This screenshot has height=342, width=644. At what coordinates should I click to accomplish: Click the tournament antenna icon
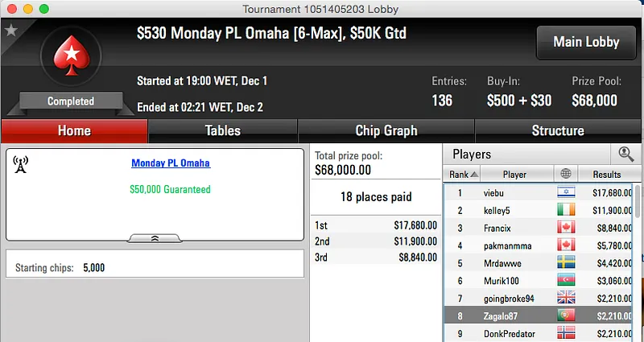pos(21,164)
